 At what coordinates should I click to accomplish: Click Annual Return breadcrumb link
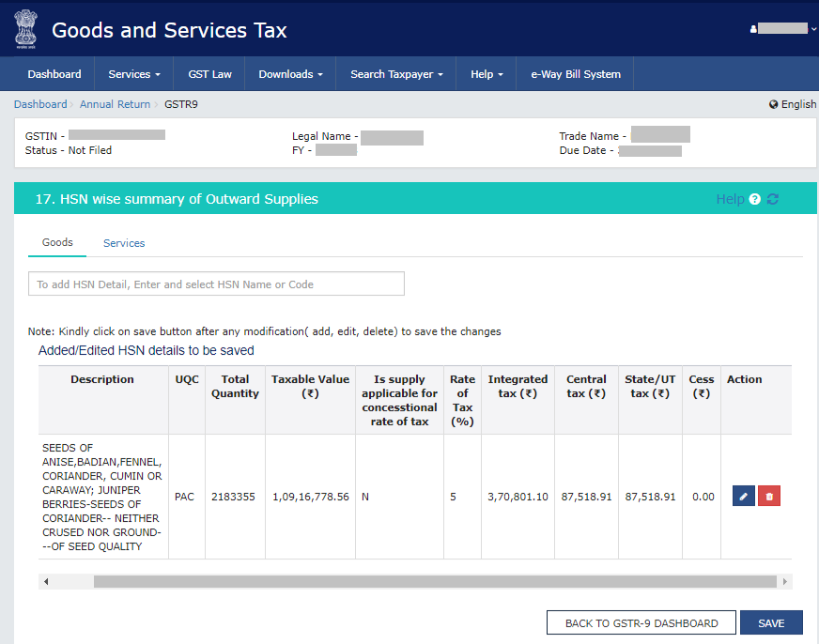point(115,104)
